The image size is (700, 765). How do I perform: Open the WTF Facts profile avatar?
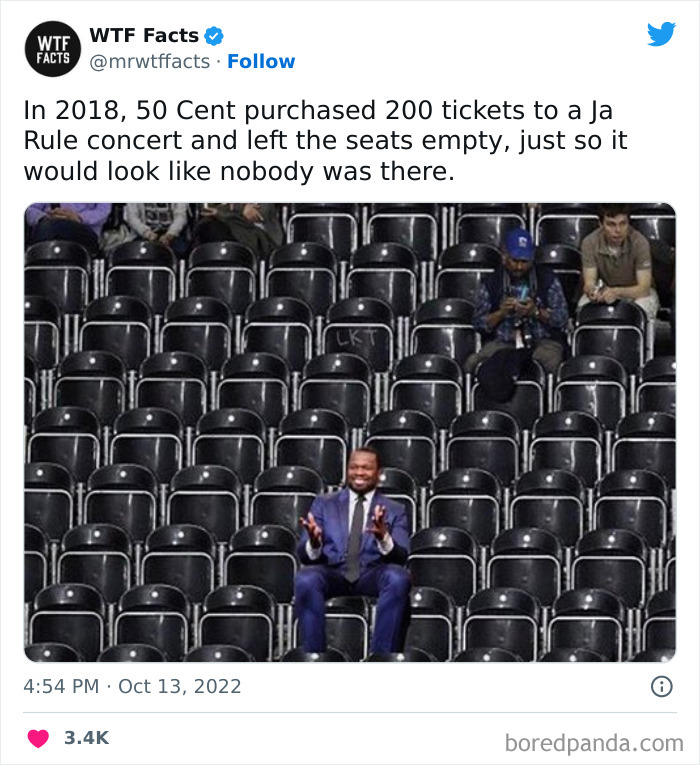[x=50, y=48]
